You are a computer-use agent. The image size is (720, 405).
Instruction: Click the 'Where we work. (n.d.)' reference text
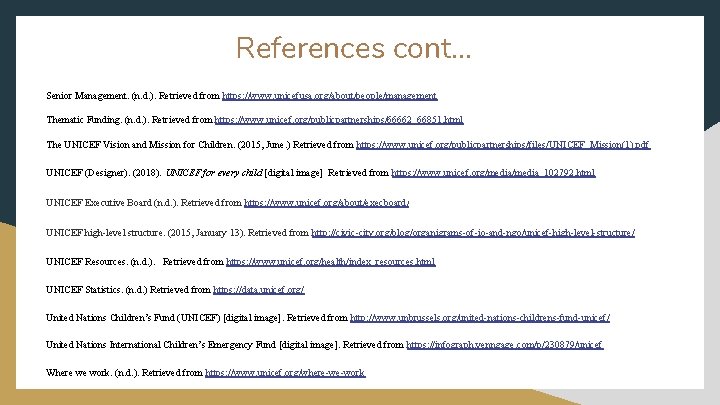[x=92, y=372]
